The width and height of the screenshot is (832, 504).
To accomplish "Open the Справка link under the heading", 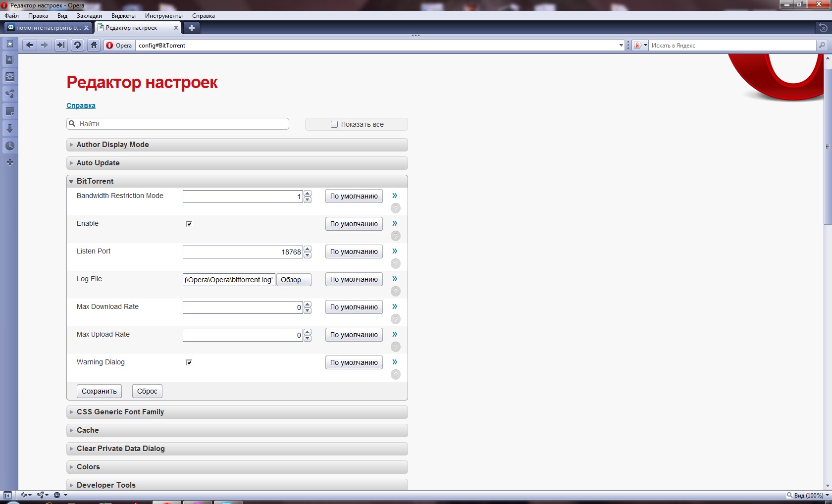I will (x=81, y=105).
